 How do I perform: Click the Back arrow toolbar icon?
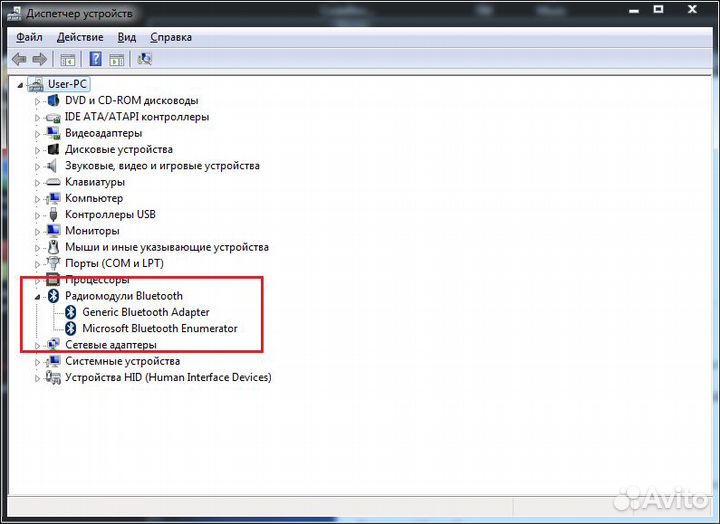(18, 59)
